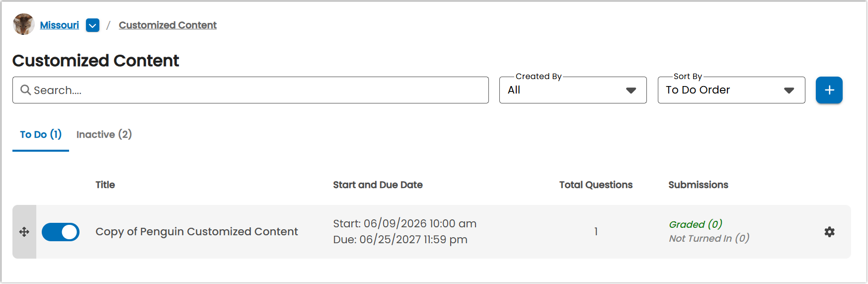Click the blue plus add content button
This screenshot has width=868, height=284.
[829, 90]
